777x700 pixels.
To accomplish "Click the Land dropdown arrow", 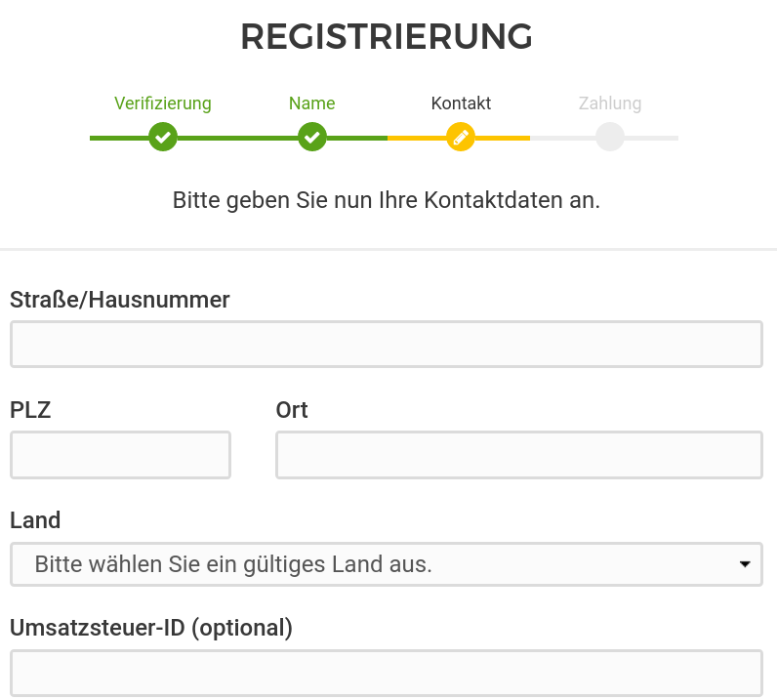I will 745,564.
